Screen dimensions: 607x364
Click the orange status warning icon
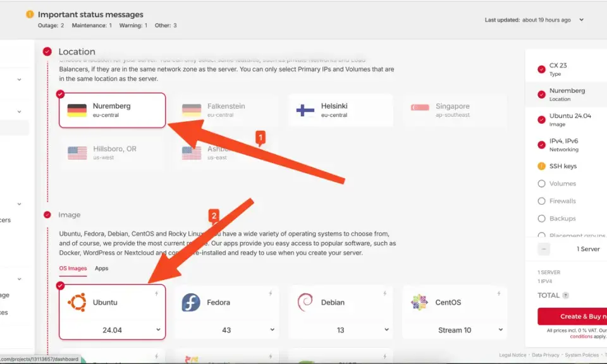(30, 15)
